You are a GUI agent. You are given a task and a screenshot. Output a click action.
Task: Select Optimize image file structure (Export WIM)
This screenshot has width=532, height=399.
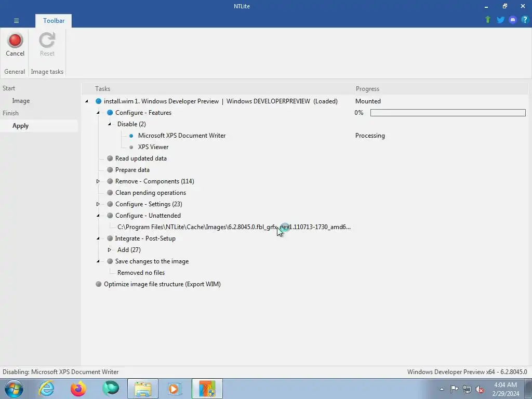point(162,284)
